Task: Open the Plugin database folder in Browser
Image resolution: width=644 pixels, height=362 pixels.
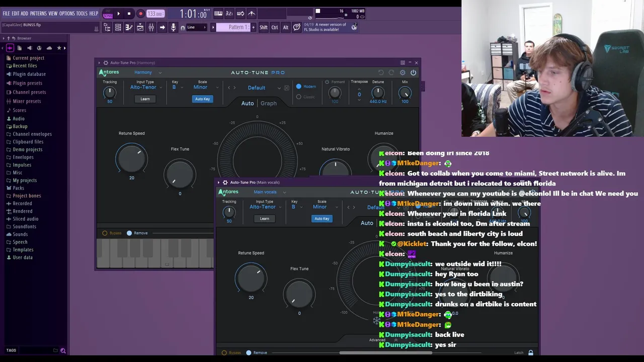Action: [29, 74]
